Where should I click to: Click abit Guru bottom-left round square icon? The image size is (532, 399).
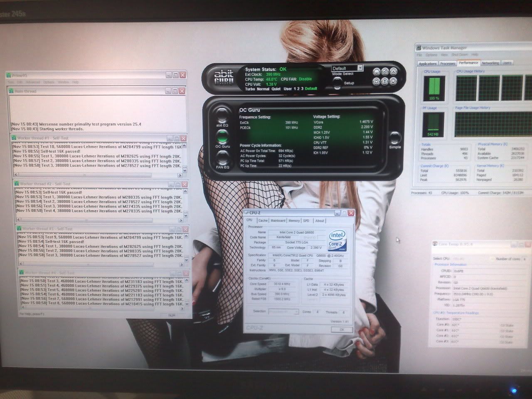click(376, 81)
